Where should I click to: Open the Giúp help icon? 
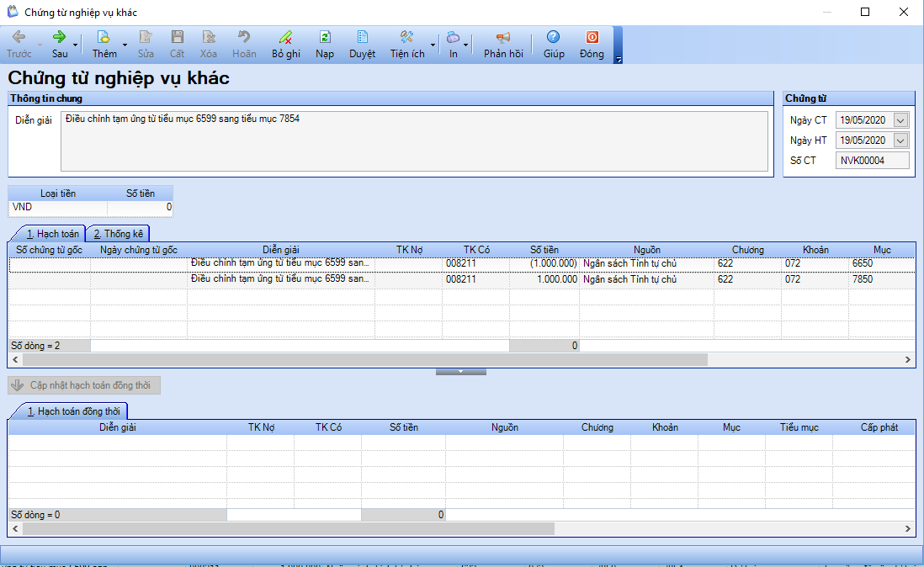point(554,37)
